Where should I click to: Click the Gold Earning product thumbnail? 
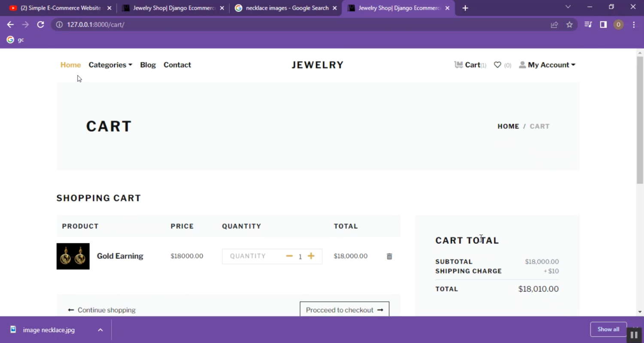click(x=73, y=256)
